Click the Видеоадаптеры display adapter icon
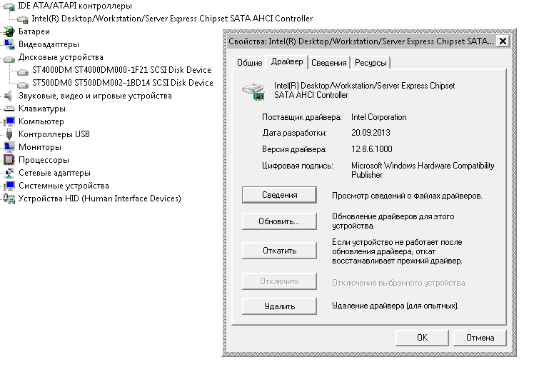This screenshot has width=534, height=392. [x=9, y=44]
